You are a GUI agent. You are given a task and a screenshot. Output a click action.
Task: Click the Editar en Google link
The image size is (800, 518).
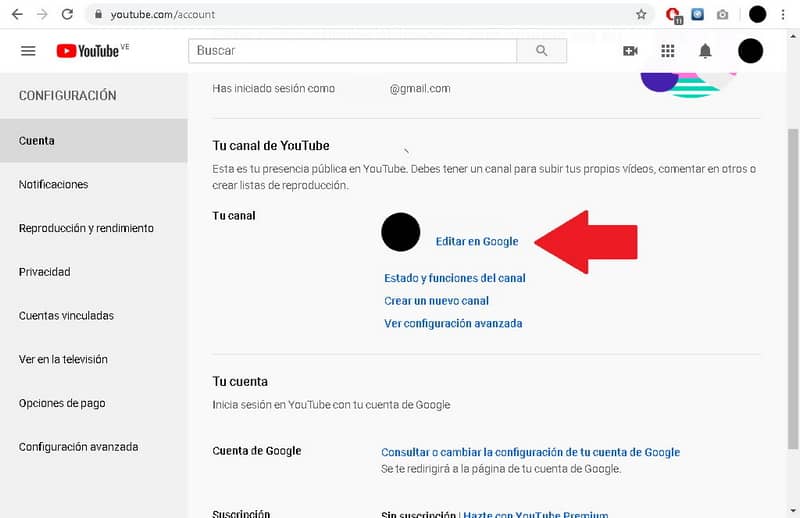pos(477,241)
